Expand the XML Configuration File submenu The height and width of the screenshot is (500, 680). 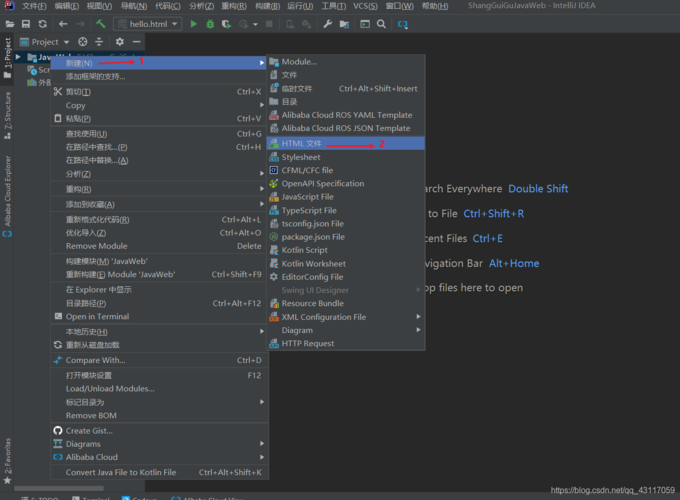pyautogui.click(x=346, y=317)
